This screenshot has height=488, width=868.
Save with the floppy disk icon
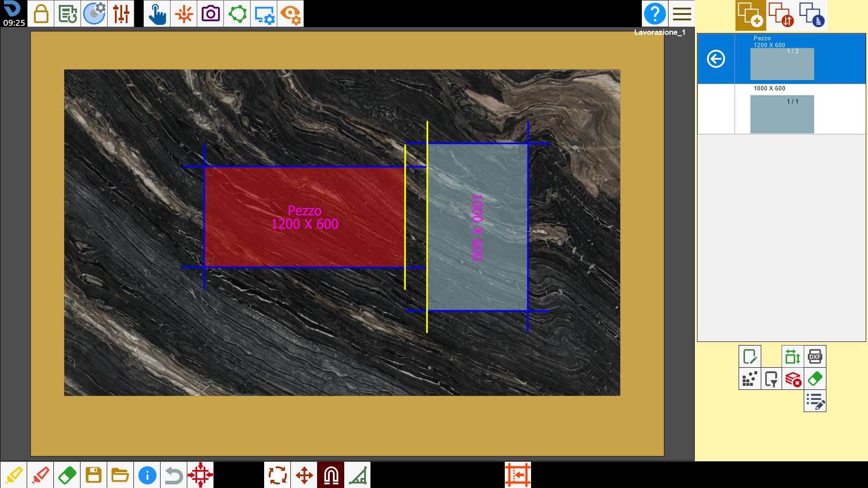point(94,475)
